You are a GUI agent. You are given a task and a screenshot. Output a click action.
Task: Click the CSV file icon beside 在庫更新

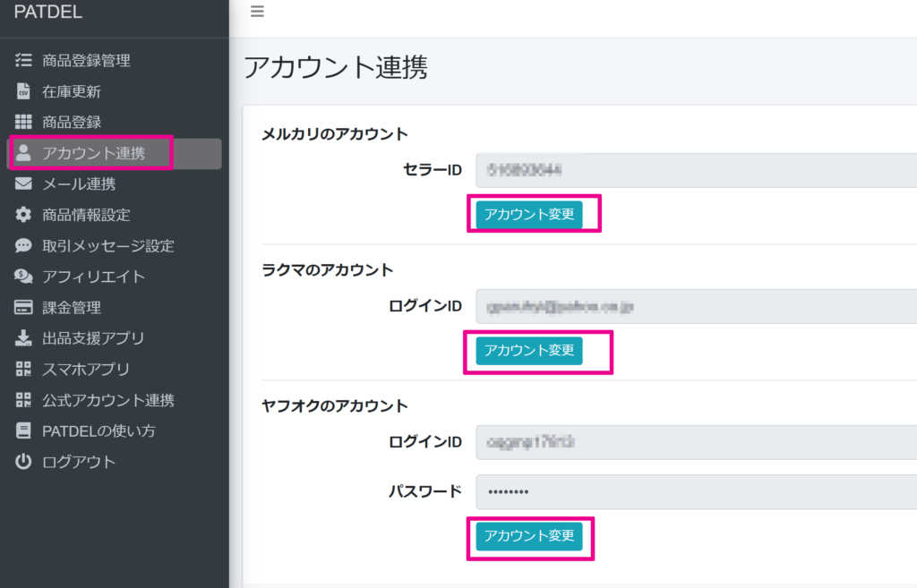coord(24,91)
